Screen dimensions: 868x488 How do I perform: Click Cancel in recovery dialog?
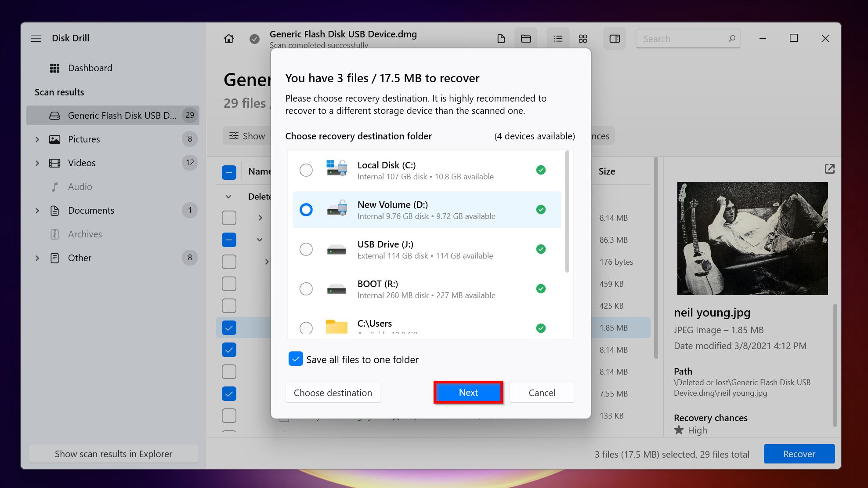542,393
